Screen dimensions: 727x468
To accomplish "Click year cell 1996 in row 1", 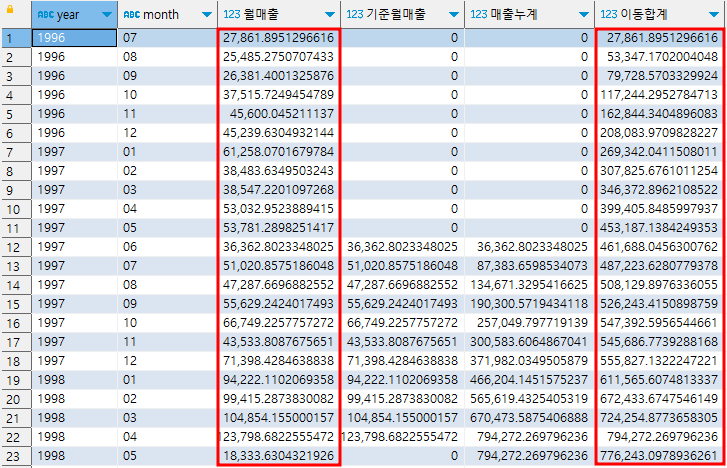I will [x=74, y=38].
